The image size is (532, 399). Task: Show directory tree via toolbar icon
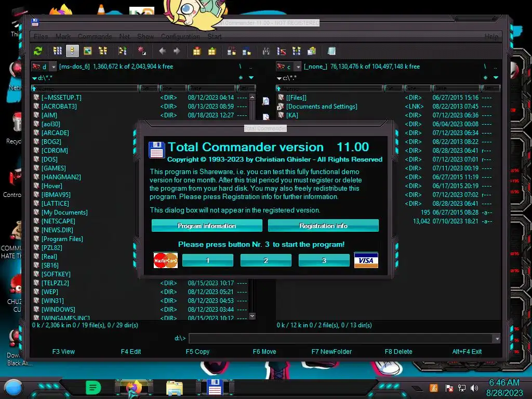coord(103,51)
